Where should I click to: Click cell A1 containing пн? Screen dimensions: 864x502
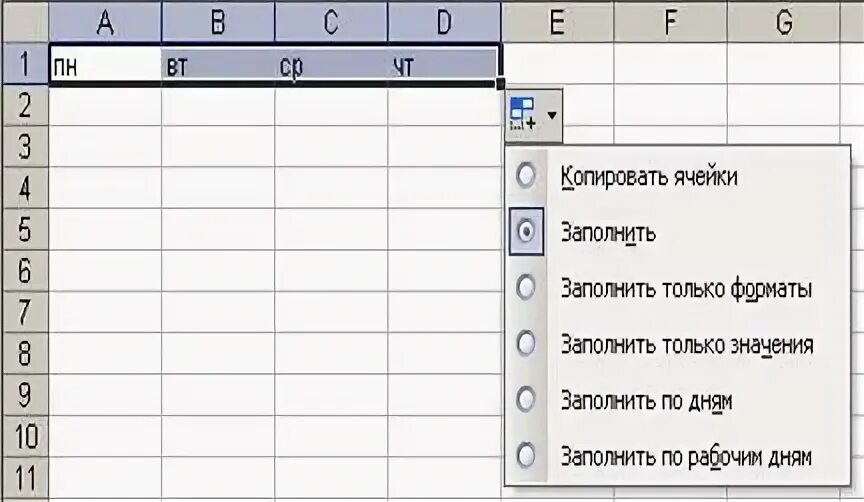[105, 66]
